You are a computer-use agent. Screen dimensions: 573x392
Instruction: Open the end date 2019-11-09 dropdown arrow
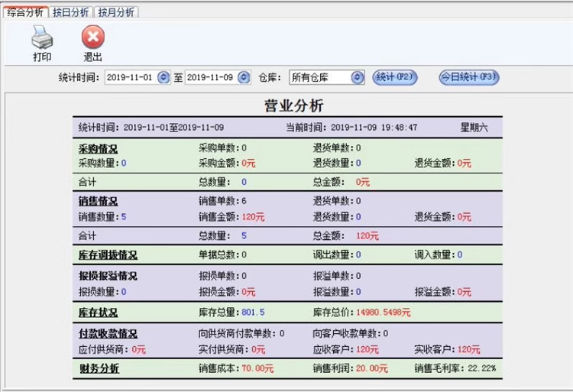point(244,77)
